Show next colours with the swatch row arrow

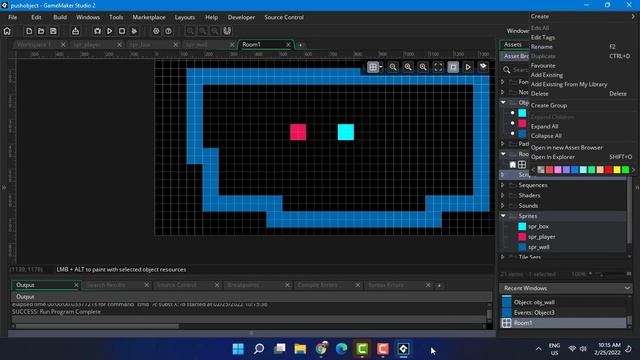pos(633,170)
